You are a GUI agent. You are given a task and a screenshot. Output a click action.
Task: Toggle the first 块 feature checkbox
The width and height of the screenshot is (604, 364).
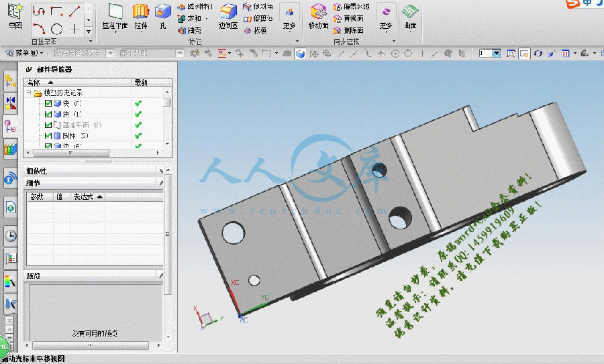48,103
